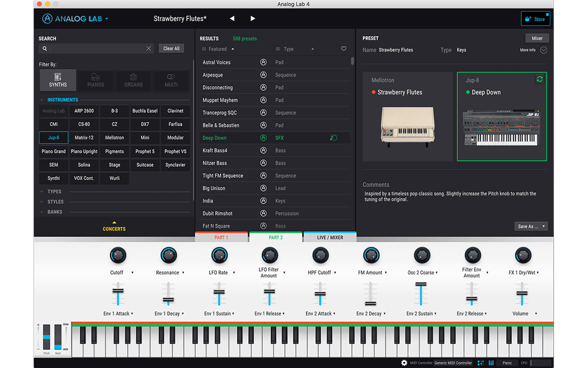Viewport: 588px width, 368px height.
Task: Filter favorites with heart icon
Action: click(344, 49)
